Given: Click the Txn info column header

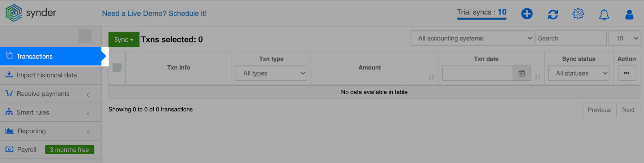Looking at the screenshot, I should (178, 68).
